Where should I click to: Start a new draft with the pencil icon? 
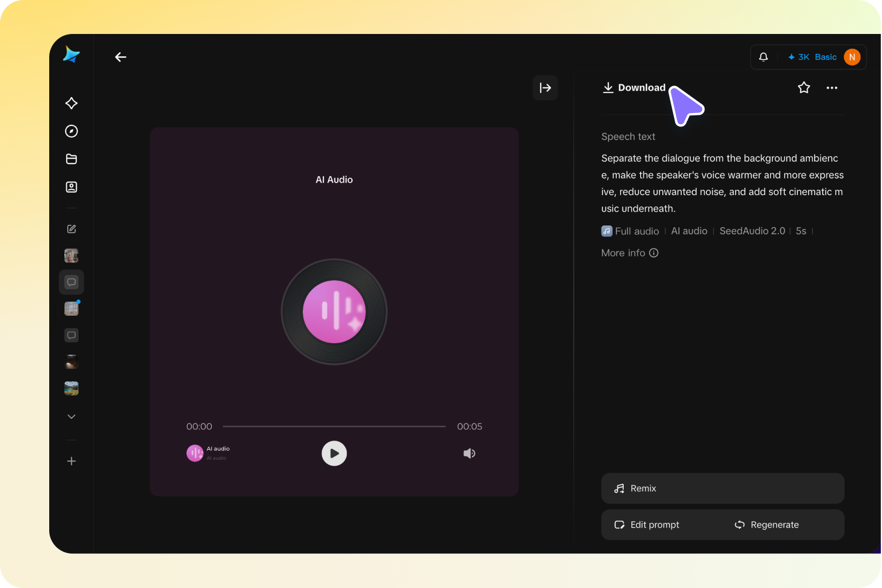71,229
